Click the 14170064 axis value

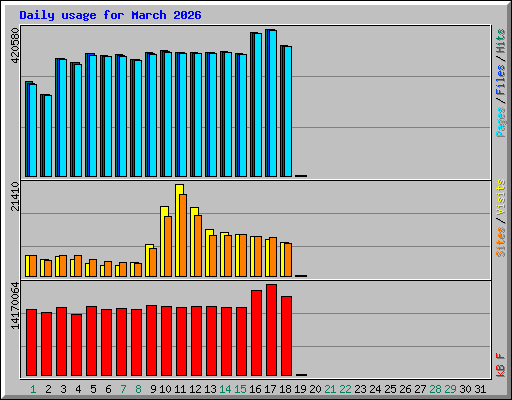[15, 305]
